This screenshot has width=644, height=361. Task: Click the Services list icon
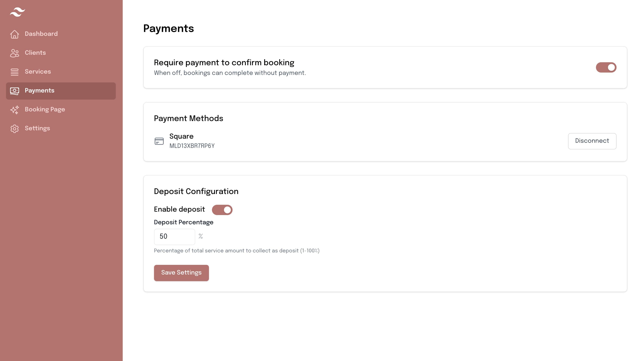[15, 72]
